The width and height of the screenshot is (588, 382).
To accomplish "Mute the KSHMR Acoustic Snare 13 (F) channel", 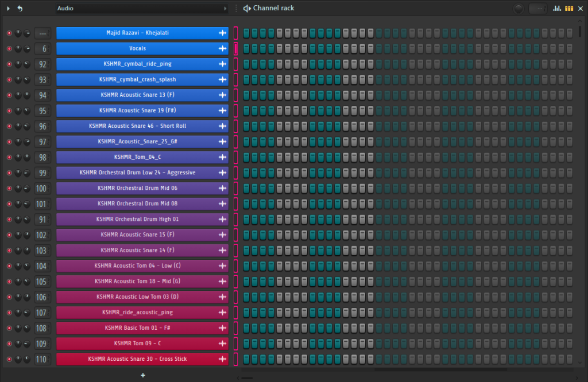I will coord(9,95).
